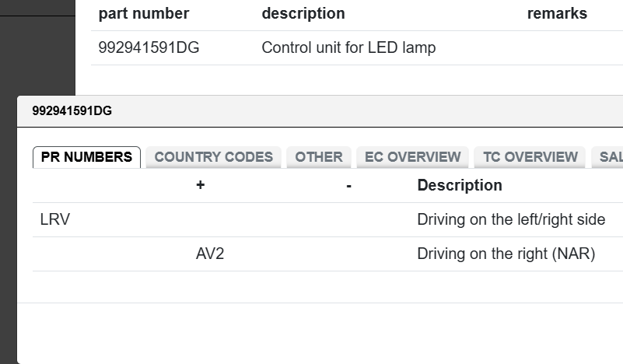Show the EC OVERVIEW tab
Screen dimensions: 623x364
(413, 157)
